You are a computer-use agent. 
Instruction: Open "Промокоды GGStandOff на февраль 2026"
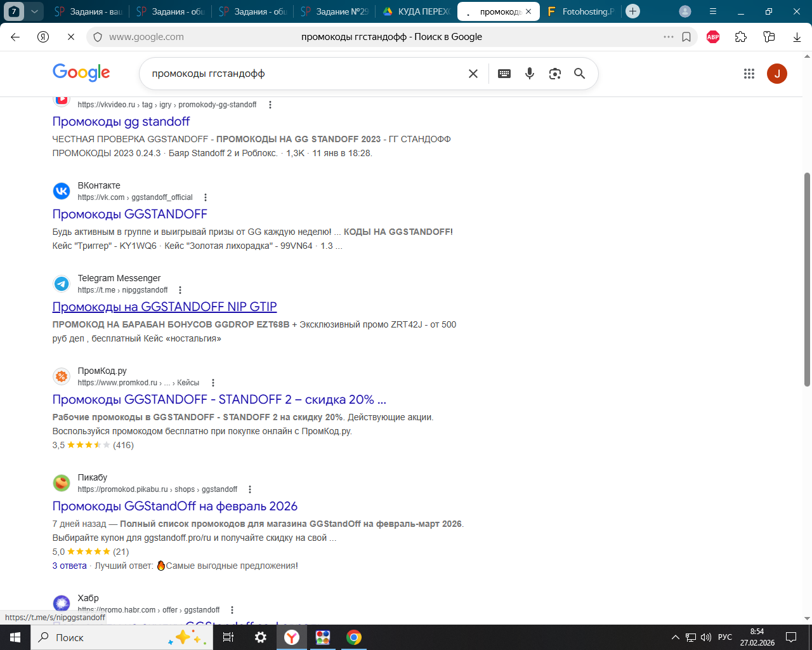point(175,506)
